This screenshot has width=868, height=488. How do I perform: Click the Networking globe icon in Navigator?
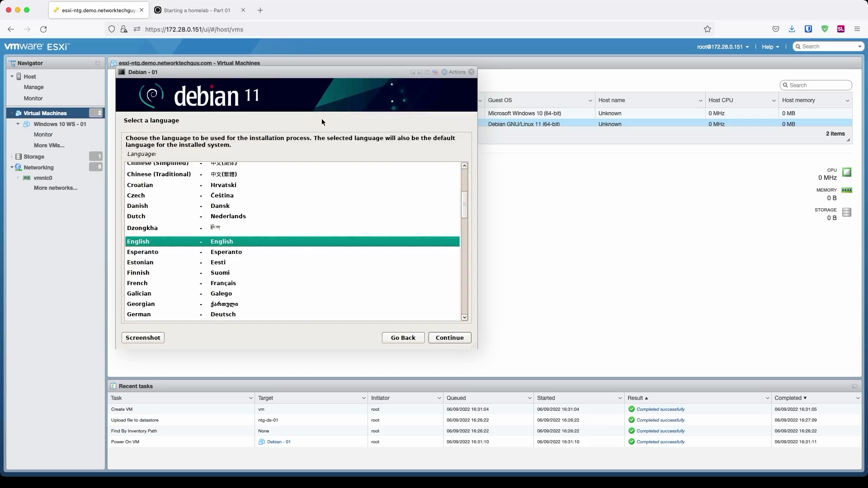point(19,167)
